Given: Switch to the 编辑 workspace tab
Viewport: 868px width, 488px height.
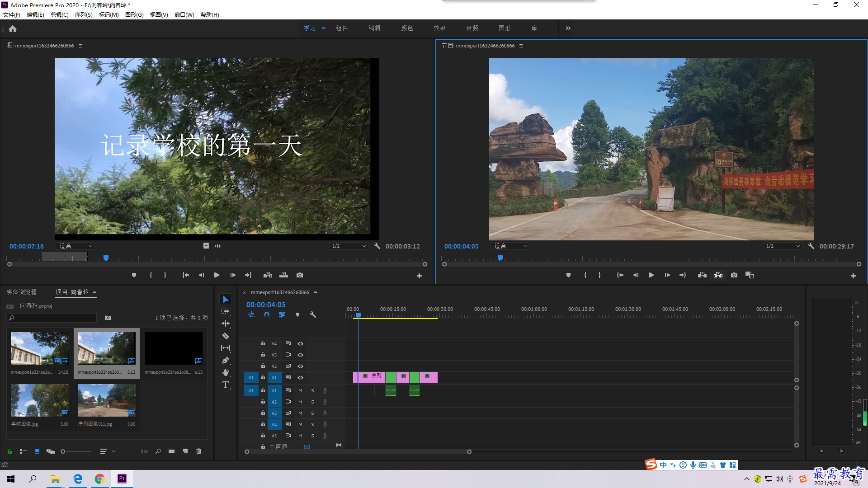Looking at the screenshot, I should [x=374, y=28].
